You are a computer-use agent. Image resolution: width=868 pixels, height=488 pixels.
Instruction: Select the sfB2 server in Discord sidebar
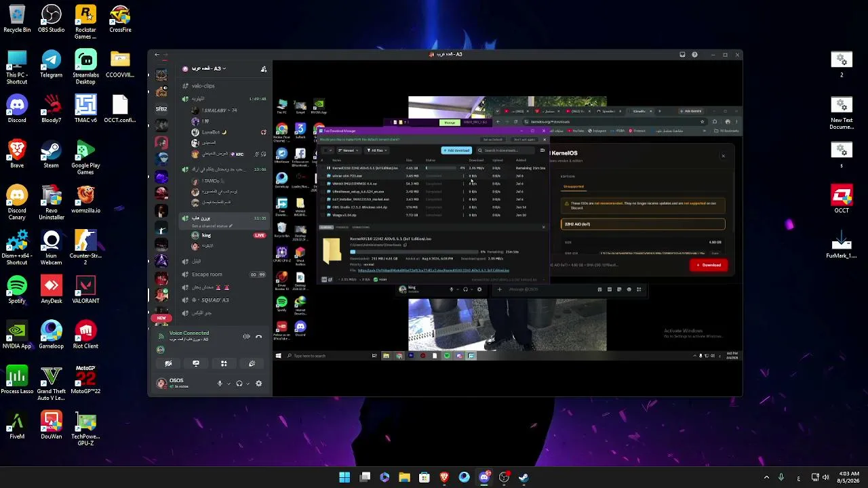[161, 108]
